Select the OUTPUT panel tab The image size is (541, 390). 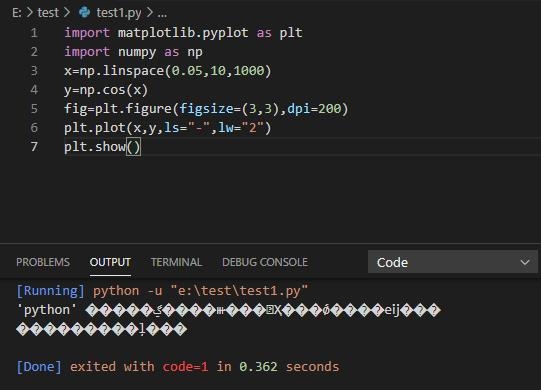point(110,262)
